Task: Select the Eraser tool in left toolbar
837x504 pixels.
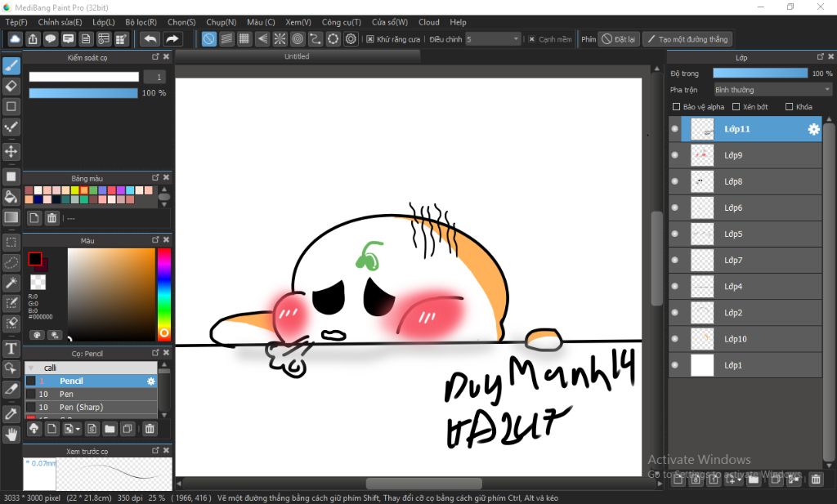Action: (x=11, y=86)
